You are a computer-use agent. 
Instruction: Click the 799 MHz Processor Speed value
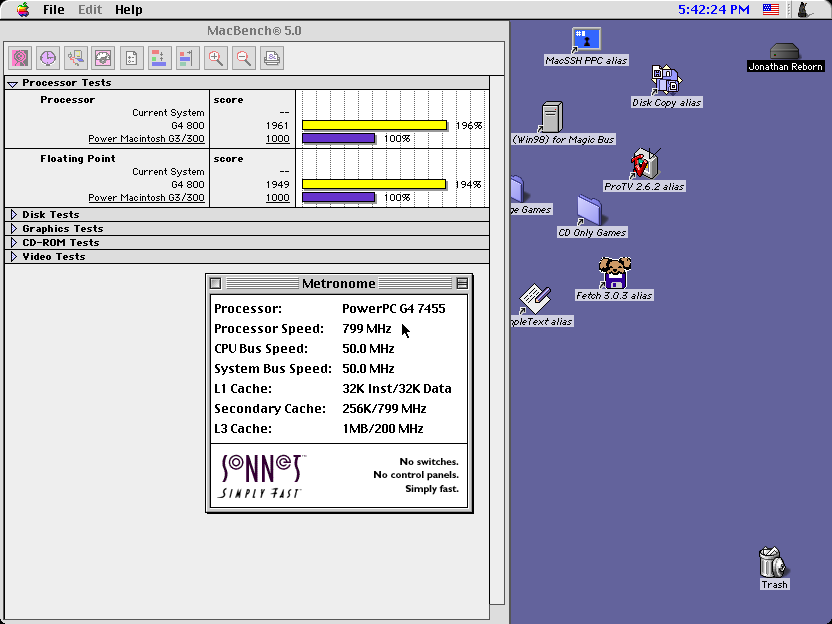tap(367, 329)
